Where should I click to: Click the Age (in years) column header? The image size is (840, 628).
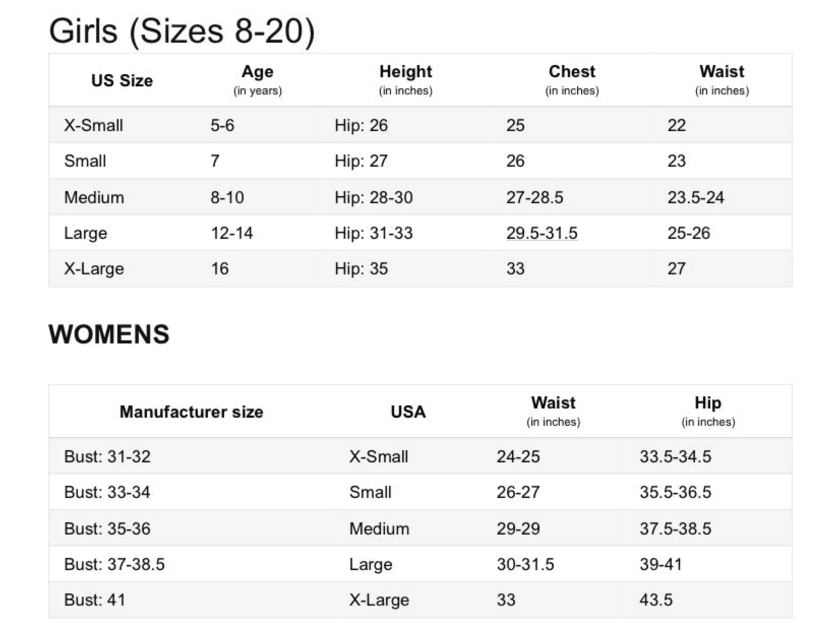[258, 80]
